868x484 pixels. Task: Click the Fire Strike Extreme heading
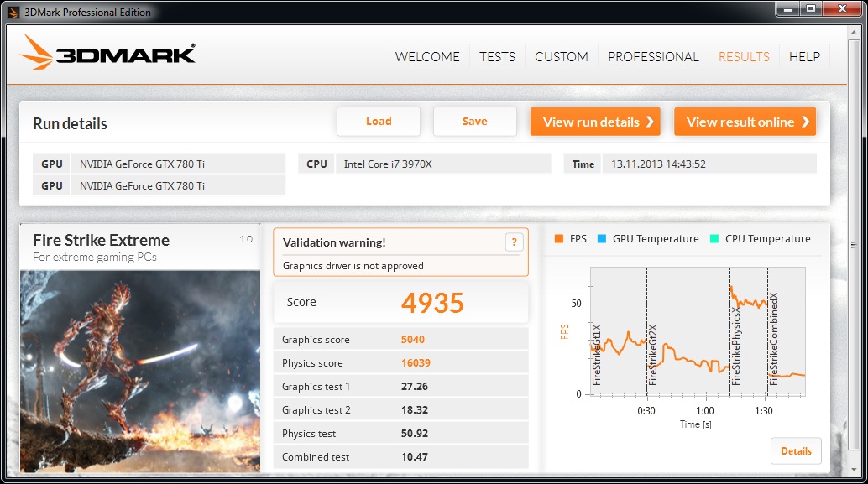pos(102,240)
